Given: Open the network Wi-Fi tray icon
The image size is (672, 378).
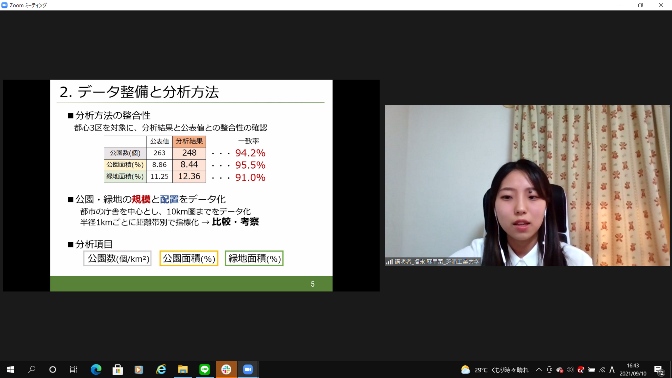Looking at the screenshot, I should click(x=602, y=369).
